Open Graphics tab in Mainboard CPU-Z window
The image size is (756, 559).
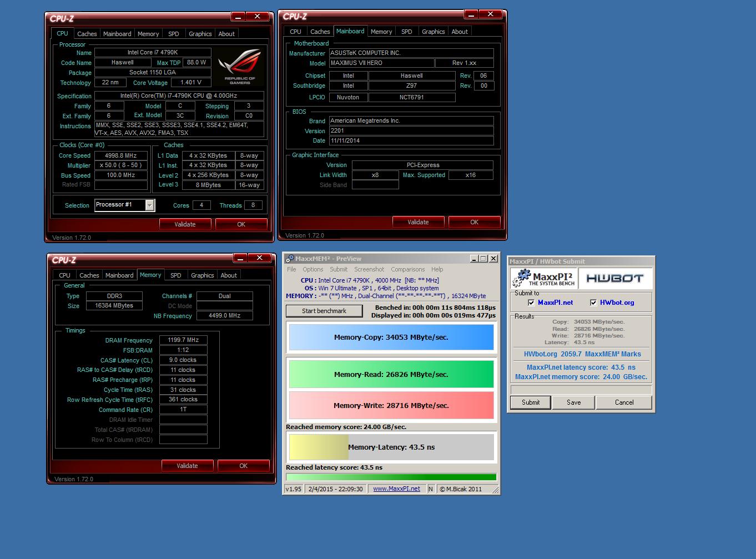coord(434,32)
